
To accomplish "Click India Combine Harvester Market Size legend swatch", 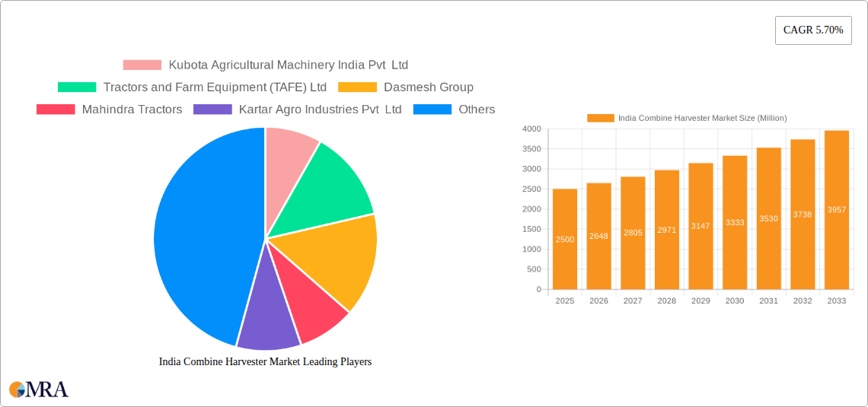I will 601,118.
